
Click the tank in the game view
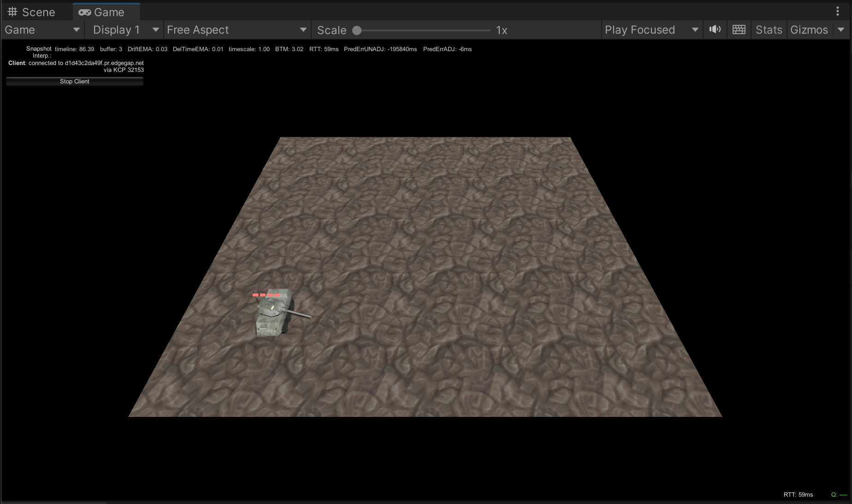point(272,316)
